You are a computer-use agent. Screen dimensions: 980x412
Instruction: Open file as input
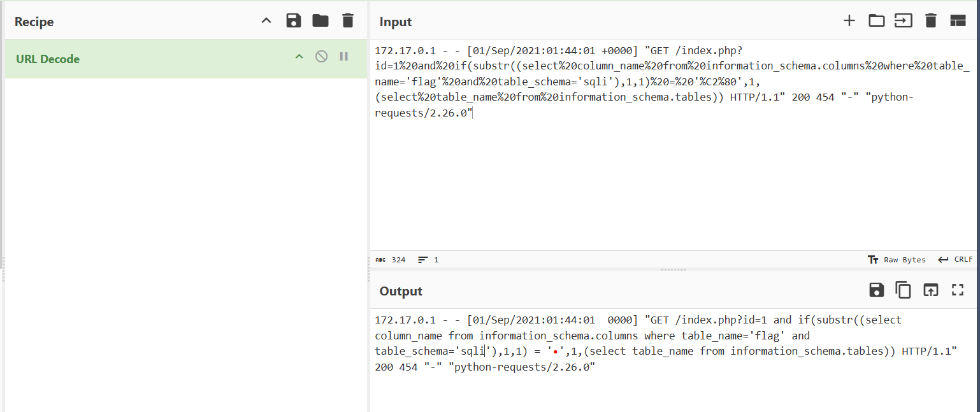903,21
